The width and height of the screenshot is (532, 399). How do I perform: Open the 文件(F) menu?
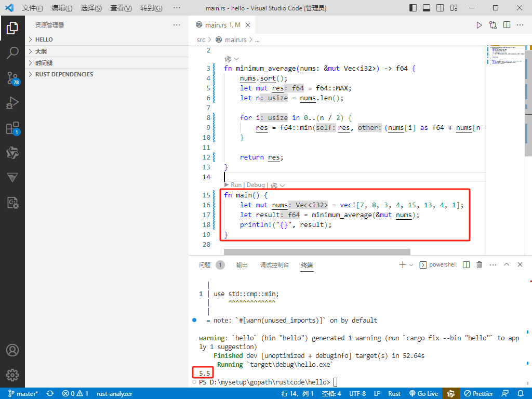coord(33,8)
